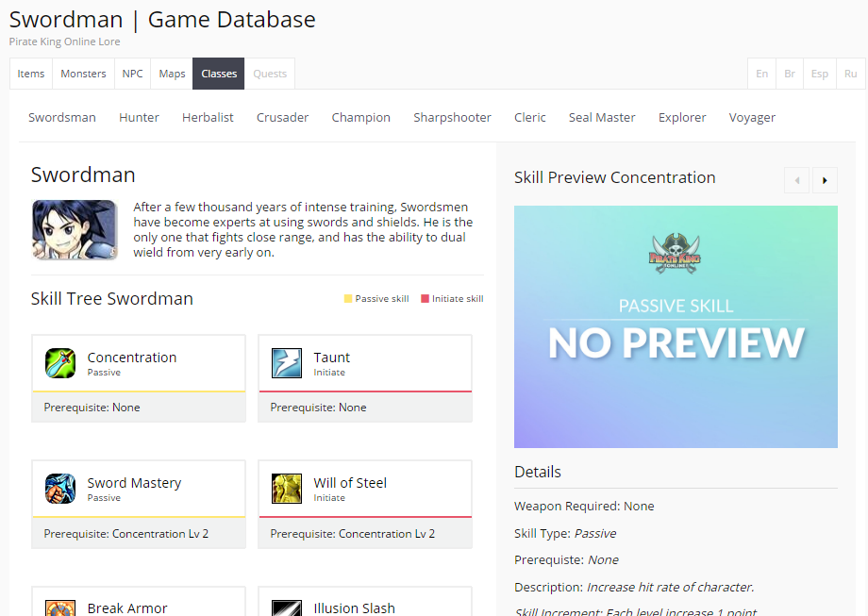
Task: Click Taunt's Prerequisite: None footer
Action: coord(365,408)
